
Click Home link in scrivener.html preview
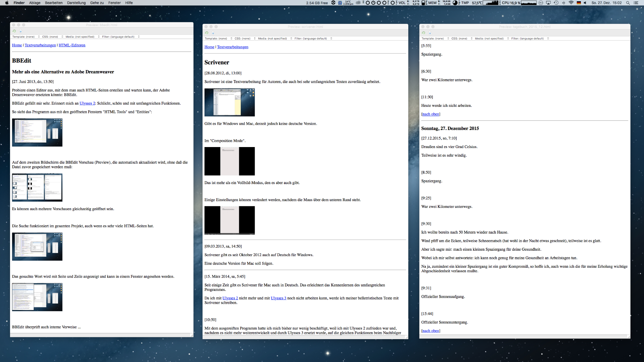pos(209,47)
